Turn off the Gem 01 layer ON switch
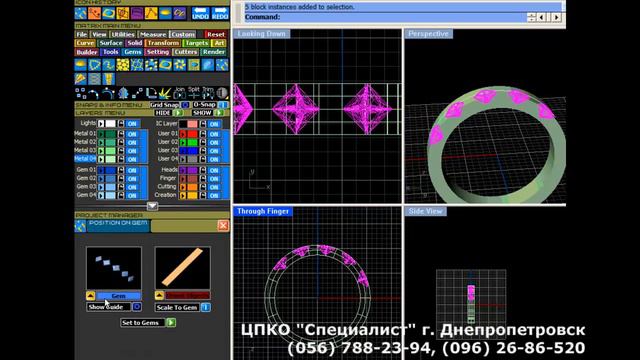This screenshot has width=640, height=360. pos(132,170)
